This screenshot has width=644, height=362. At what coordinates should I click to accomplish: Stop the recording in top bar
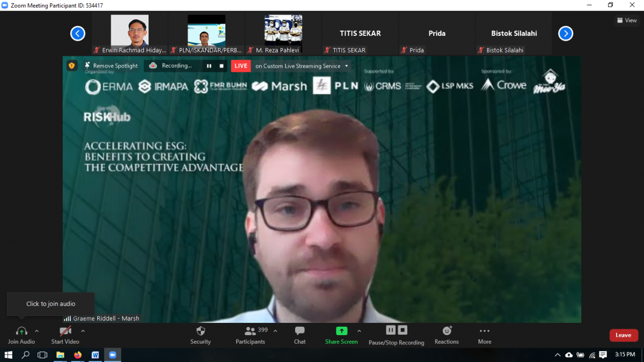[222, 66]
